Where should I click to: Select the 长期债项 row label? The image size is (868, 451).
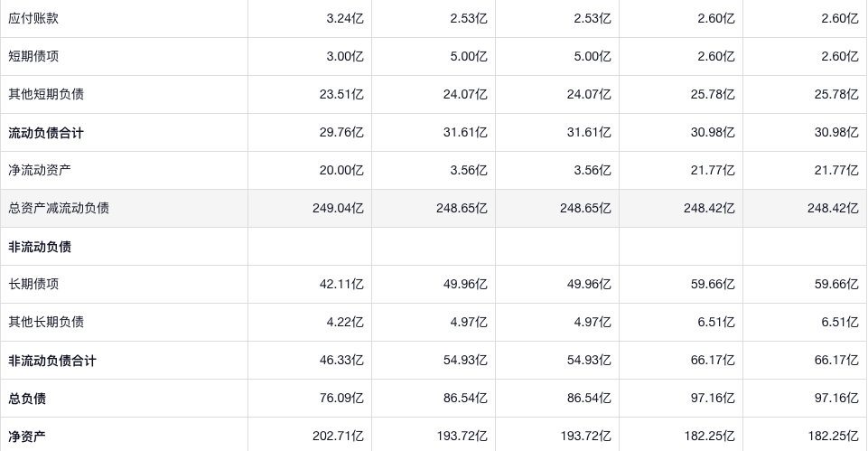coord(34,284)
